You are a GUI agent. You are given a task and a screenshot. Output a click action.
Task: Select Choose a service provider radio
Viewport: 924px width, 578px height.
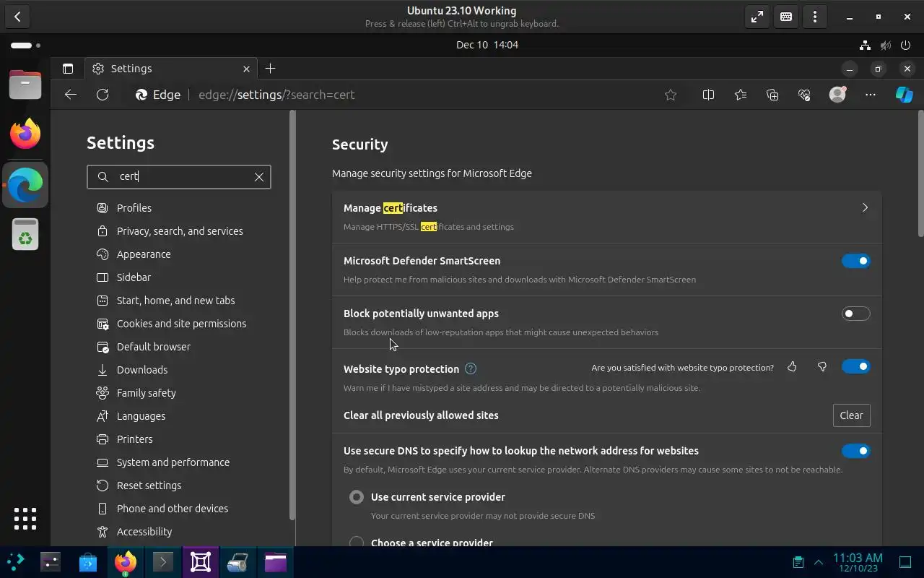click(357, 542)
